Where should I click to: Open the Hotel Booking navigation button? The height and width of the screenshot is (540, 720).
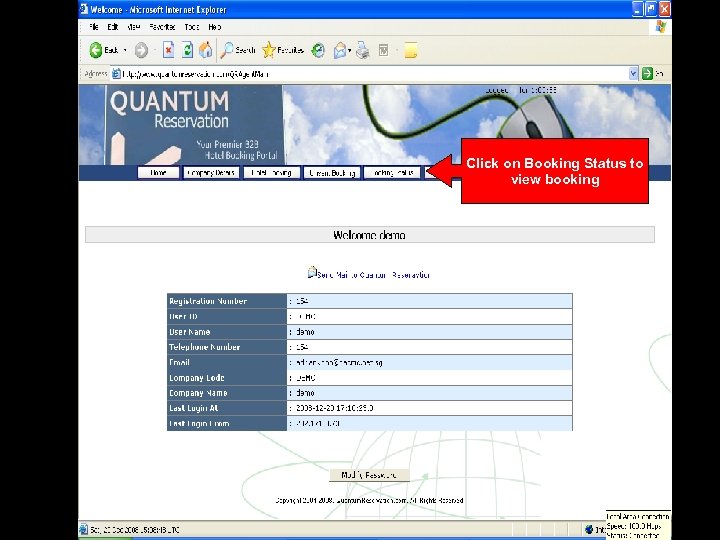271,173
